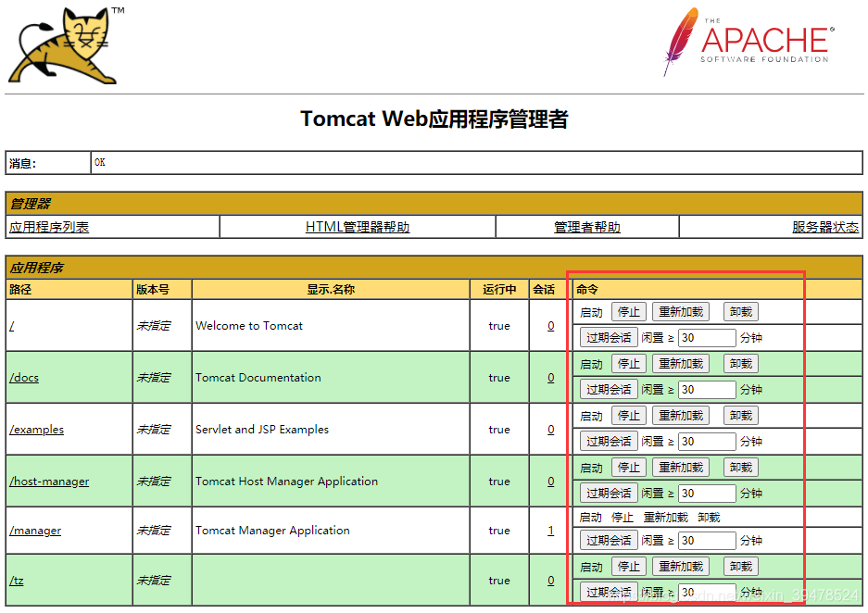868x613 pixels.
Task: Click the Tomcat cat logo
Action: coord(67,45)
